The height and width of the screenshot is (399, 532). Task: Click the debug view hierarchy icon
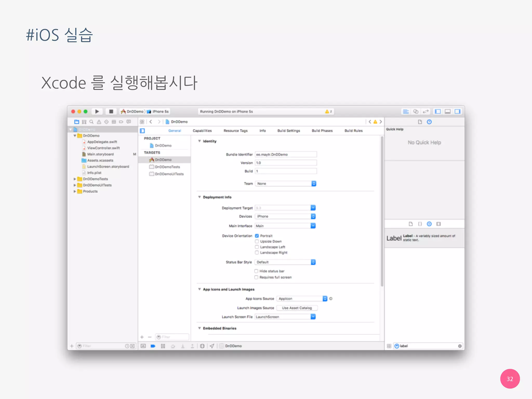[x=202, y=346]
